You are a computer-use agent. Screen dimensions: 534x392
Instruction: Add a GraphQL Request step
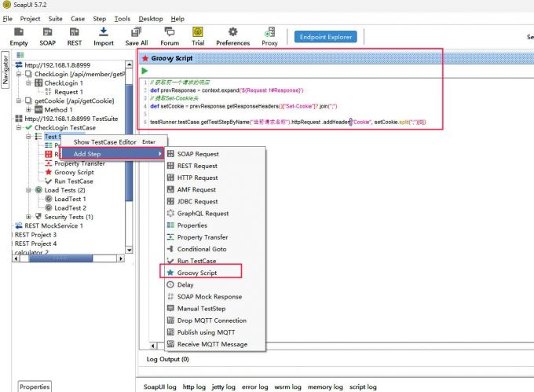point(214,214)
